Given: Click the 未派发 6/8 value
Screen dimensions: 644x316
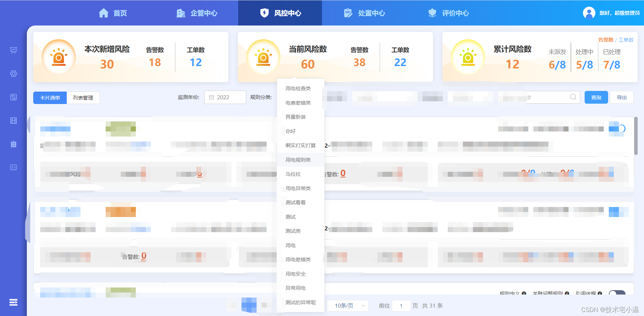Looking at the screenshot, I should [x=557, y=65].
